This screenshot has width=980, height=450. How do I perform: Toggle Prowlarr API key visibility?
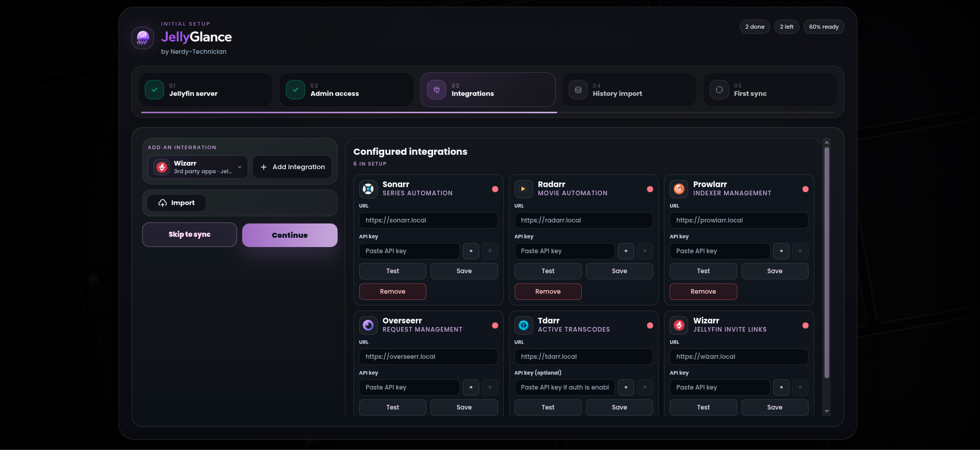781,251
